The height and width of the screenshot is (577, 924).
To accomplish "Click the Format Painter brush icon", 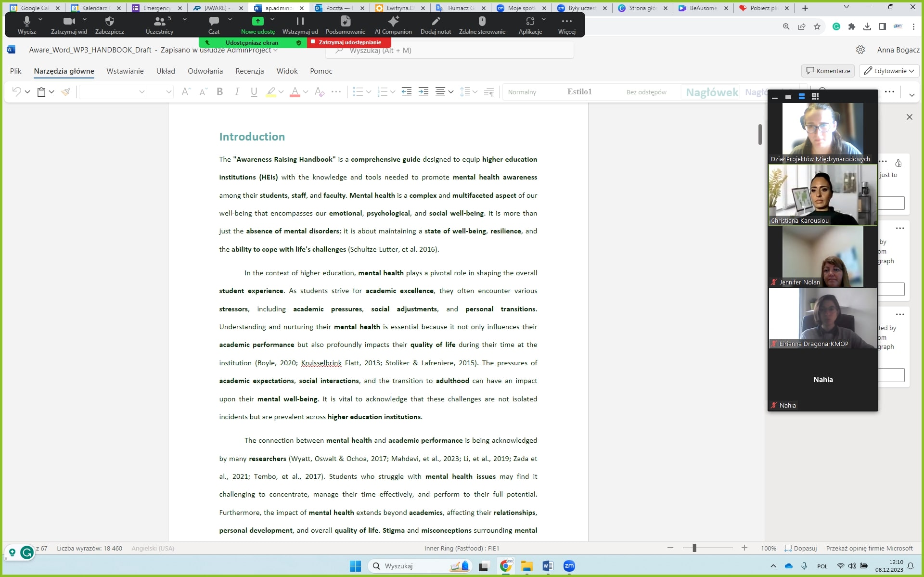I will click(66, 91).
